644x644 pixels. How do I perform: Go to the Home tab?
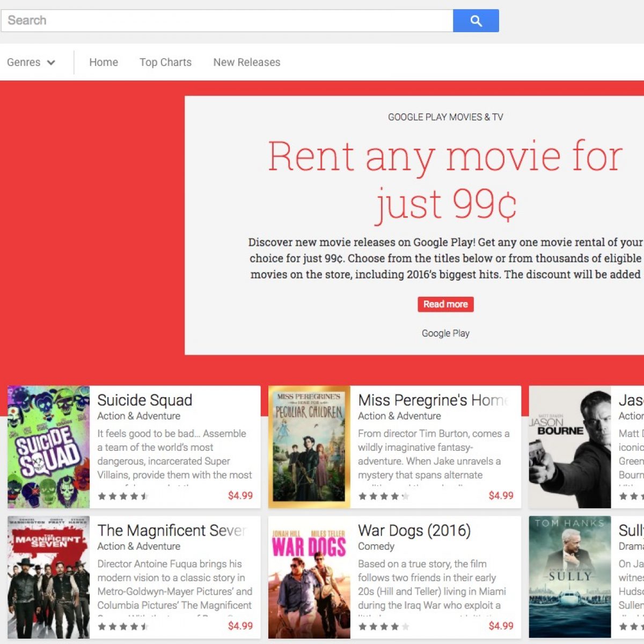104,62
